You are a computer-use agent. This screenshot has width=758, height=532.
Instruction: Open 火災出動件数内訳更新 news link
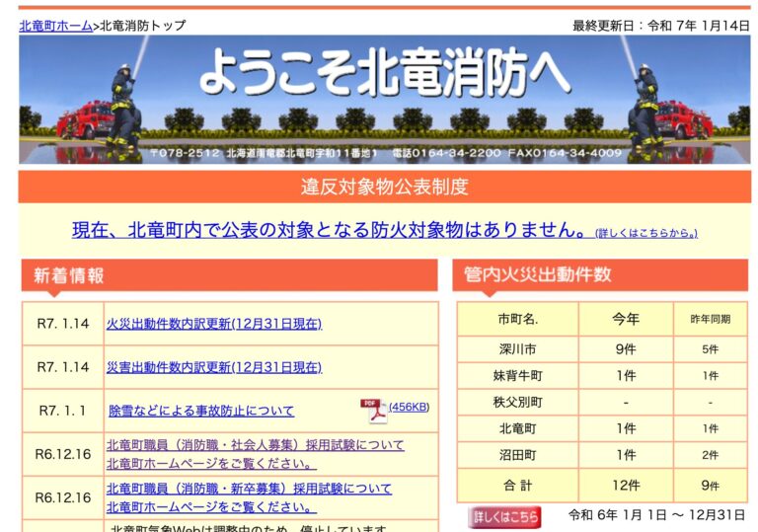(213, 324)
